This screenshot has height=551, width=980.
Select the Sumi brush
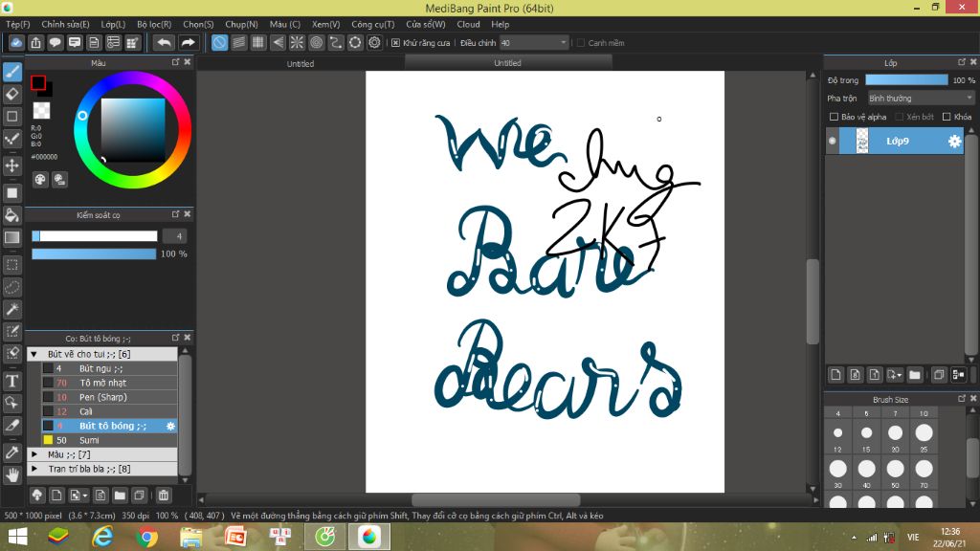coord(109,440)
